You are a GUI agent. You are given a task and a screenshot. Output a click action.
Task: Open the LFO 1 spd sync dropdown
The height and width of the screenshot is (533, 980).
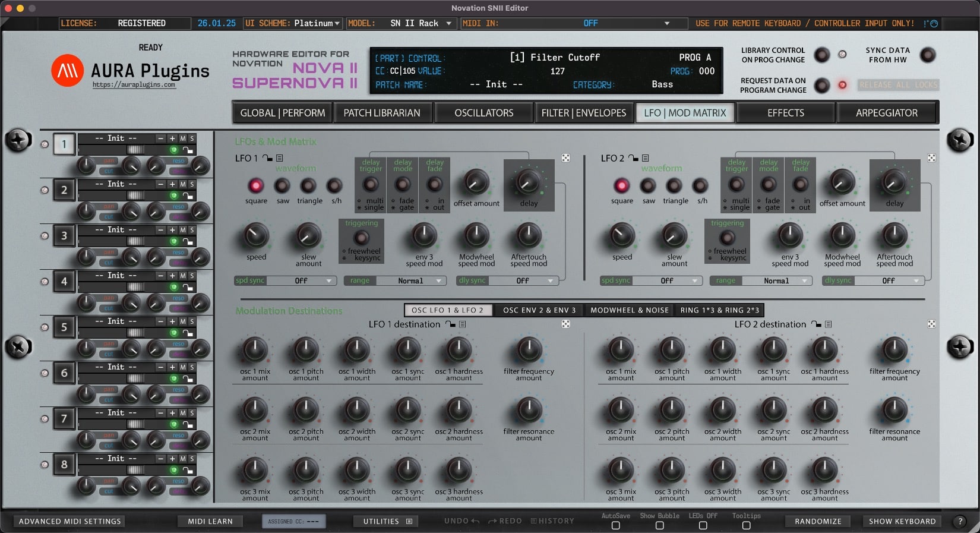301,280
